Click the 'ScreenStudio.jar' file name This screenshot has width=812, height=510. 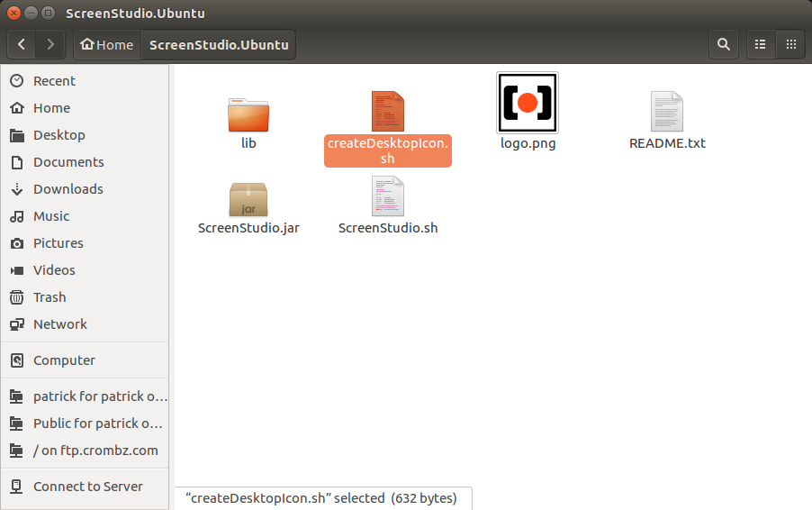(248, 228)
